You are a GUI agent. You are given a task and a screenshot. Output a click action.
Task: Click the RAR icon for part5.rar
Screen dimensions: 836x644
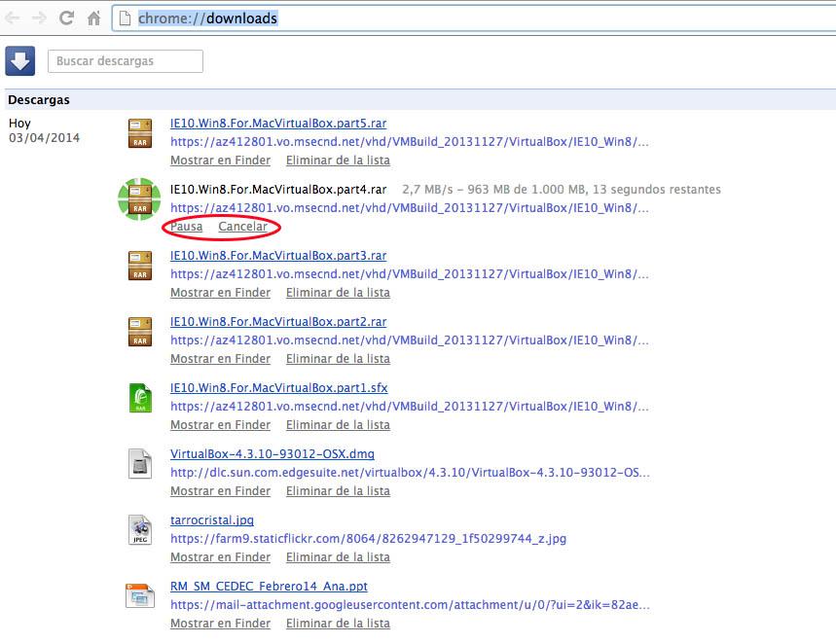[140, 132]
